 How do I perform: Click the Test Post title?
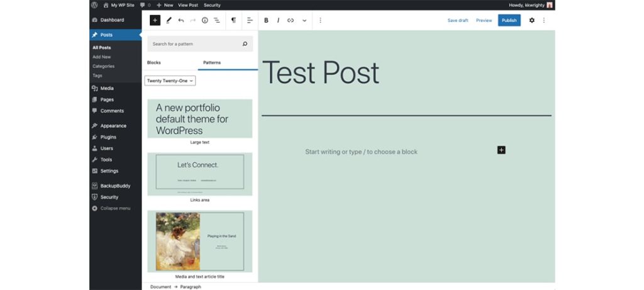click(x=321, y=73)
